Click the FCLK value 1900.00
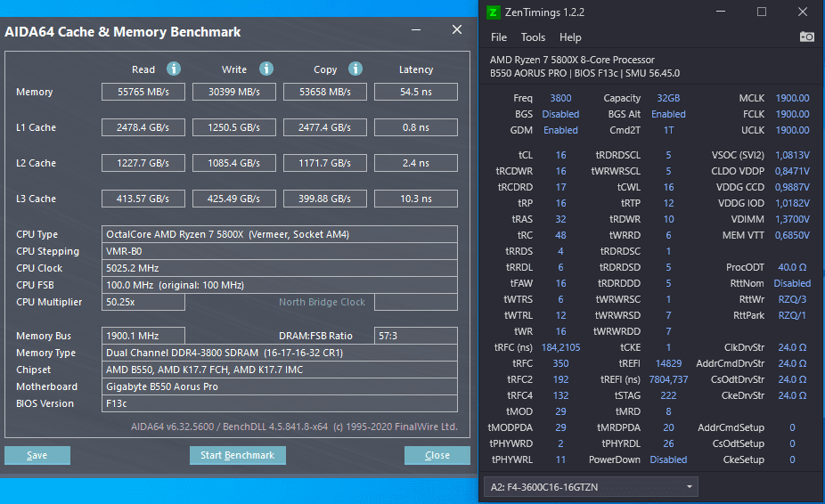 (792, 114)
